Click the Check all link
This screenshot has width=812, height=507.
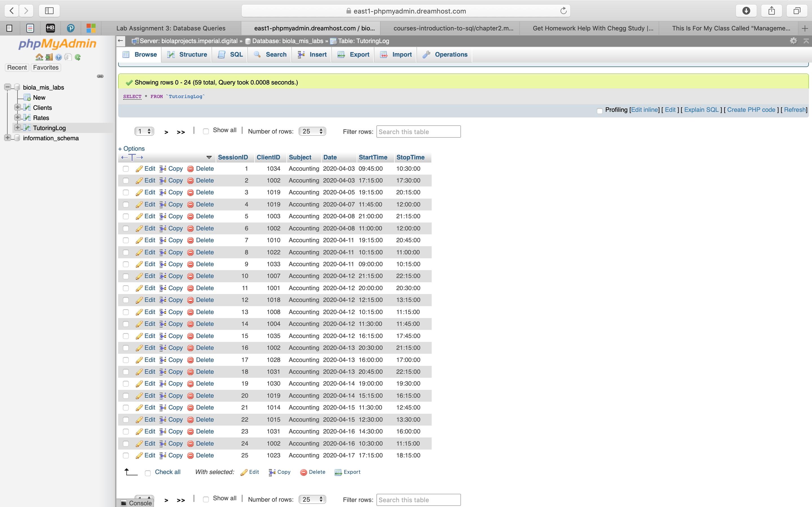pyautogui.click(x=167, y=472)
